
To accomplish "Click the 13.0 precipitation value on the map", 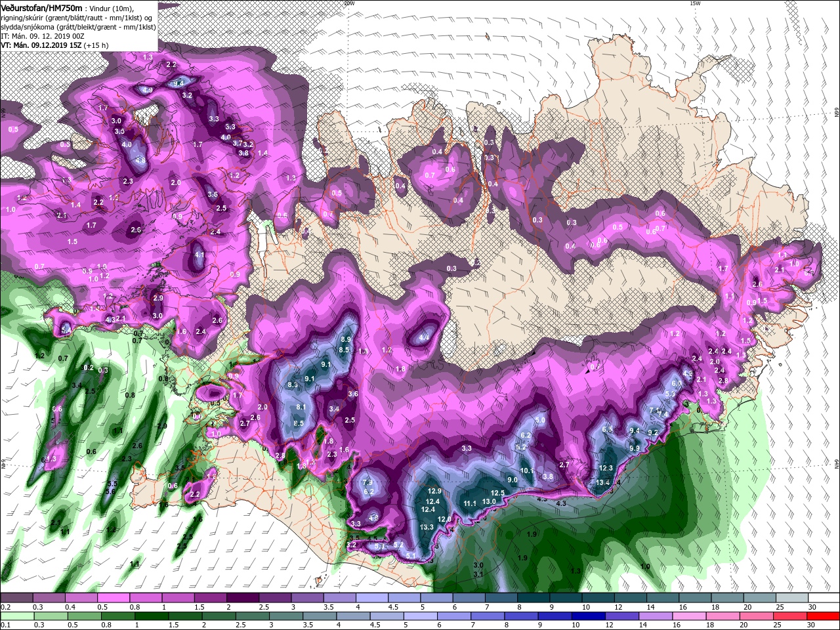I will point(489,501).
